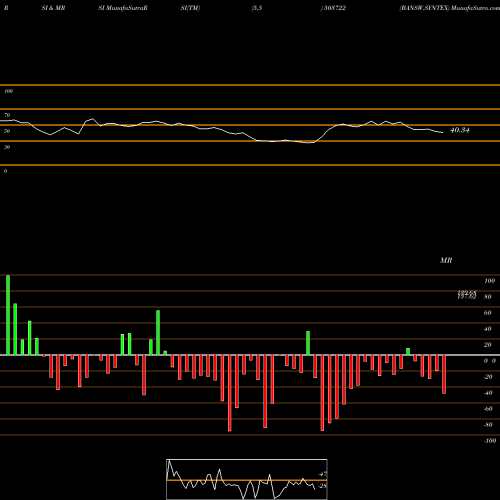This screenshot has width=500, height=500.
Task: Click the RSI axis label 30
Action: coord(7,147)
